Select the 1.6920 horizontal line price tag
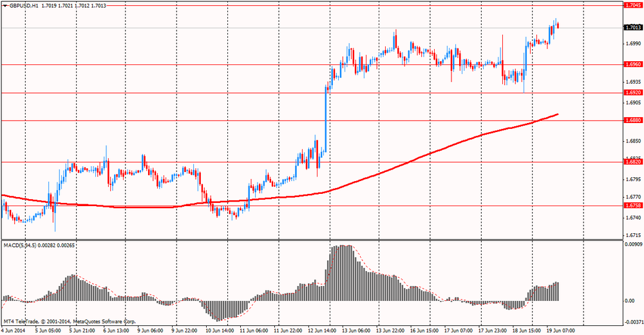The image size is (644, 335). coord(633,93)
